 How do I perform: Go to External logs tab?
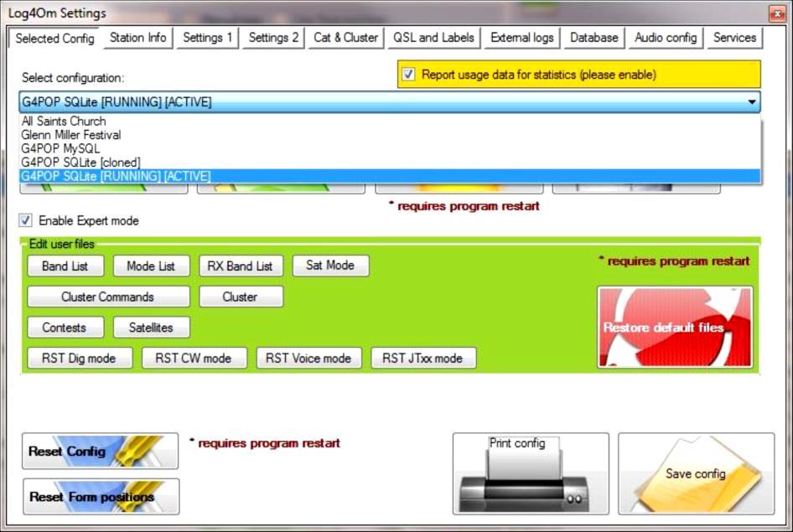pos(522,38)
